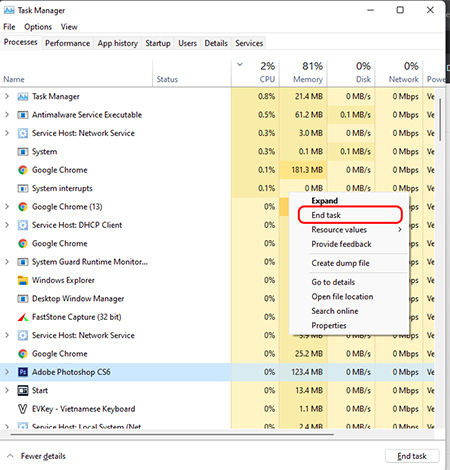This screenshot has height=470, width=450.
Task: Select Desktop Window Manager process name
Action: tap(78, 299)
